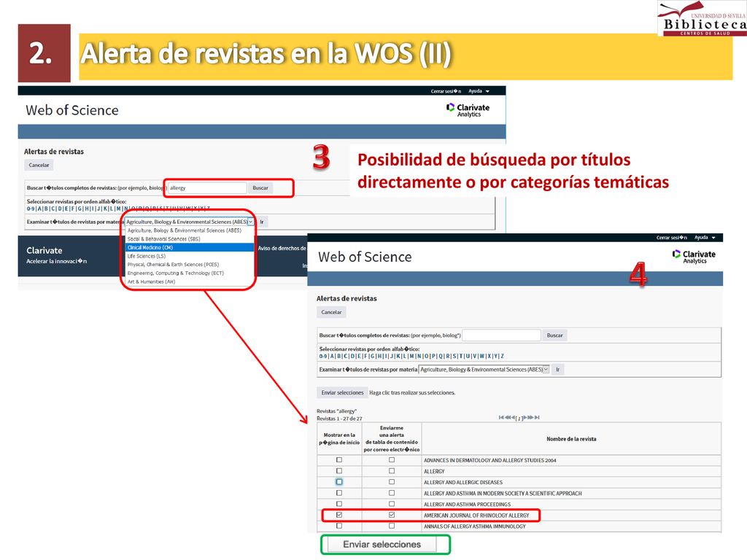This screenshot has width=747, height=560.
Task: Click the Revistas 1 - 27 de 27 text
Action: click(339, 419)
